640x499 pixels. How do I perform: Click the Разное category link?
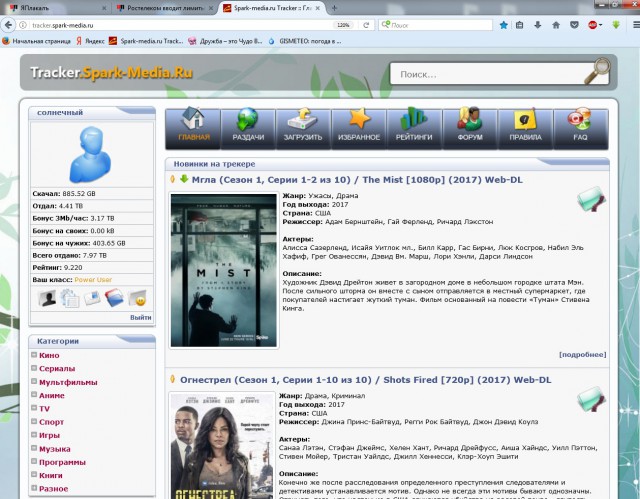[x=53, y=488]
